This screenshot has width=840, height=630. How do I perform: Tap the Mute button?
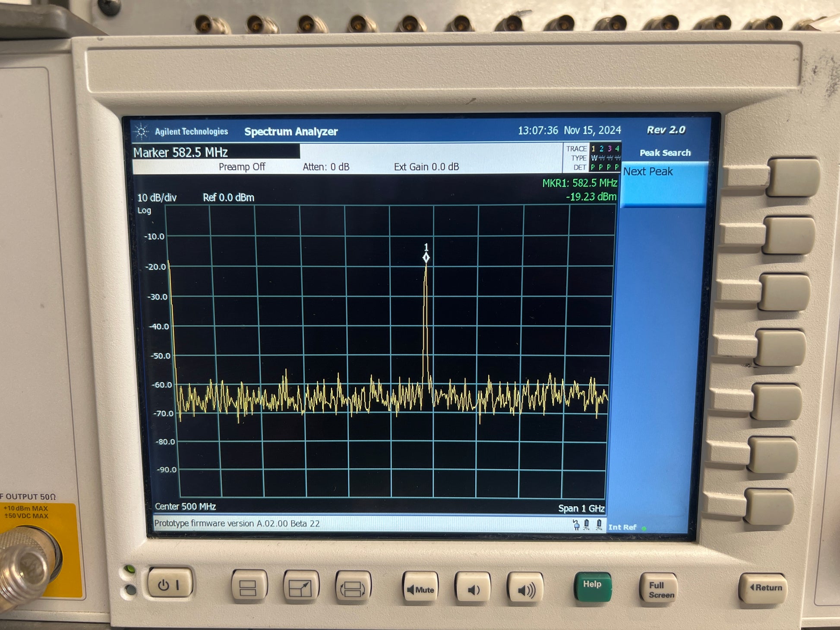pos(420,588)
